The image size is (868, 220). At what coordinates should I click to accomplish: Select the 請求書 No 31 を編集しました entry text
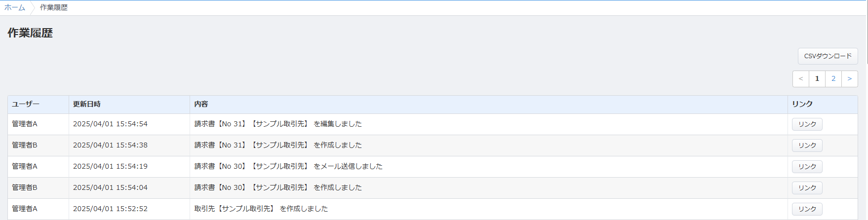pos(278,124)
